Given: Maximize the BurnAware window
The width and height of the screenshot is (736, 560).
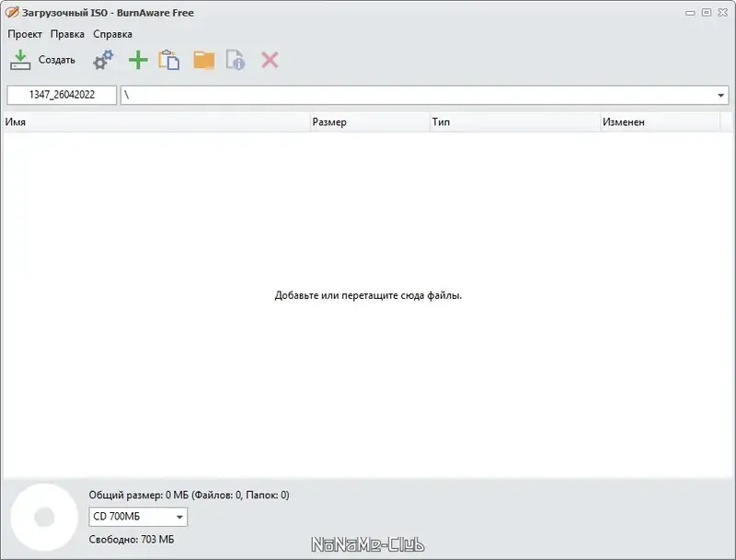Looking at the screenshot, I should (x=707, y=13).
